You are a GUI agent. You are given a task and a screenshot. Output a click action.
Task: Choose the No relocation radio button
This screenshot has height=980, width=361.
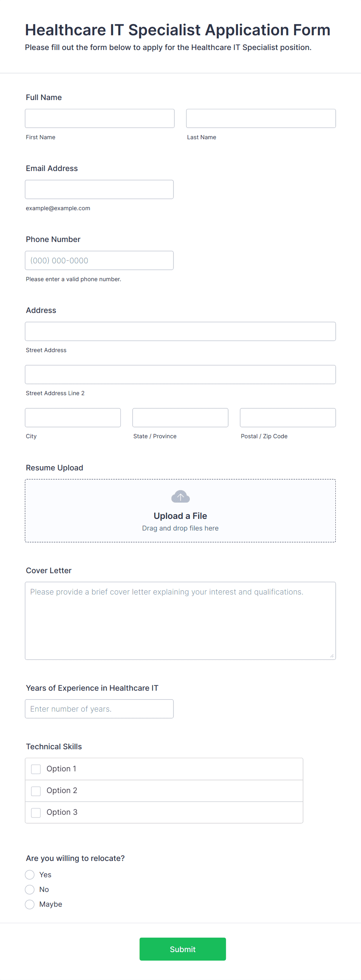(x=30, y=889)
